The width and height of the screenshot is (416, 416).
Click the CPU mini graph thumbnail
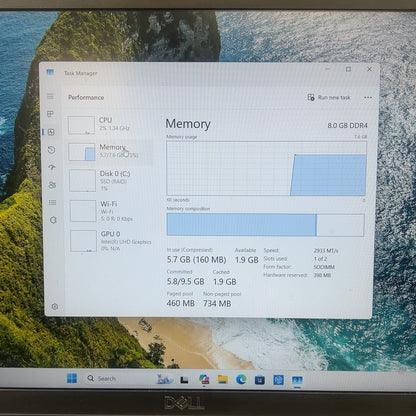tap(81, 125)
